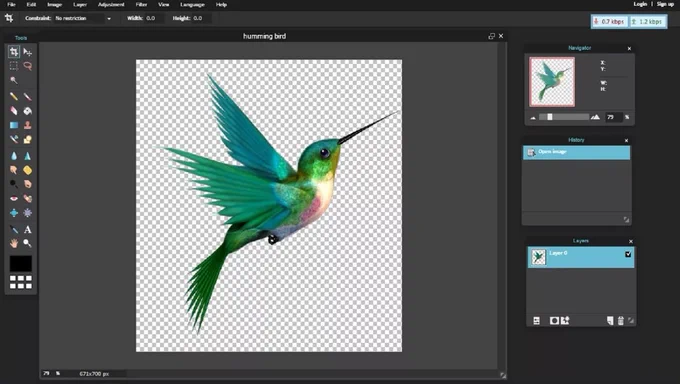Close the Layers panel
Screen dimensions: 680x384
[x=631, y=241]
